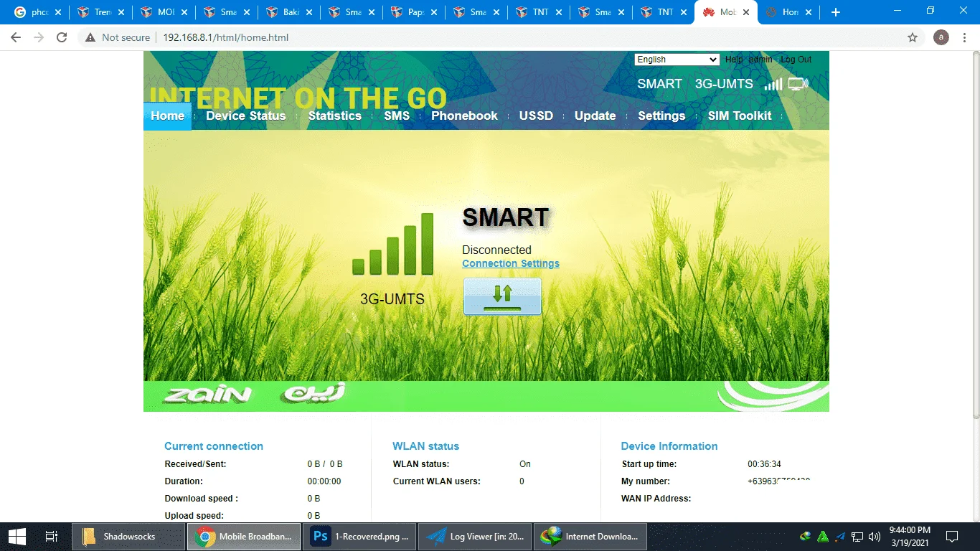Open the SMS page
The height and width of the screenshot is (551, 980).
(397, 116)
